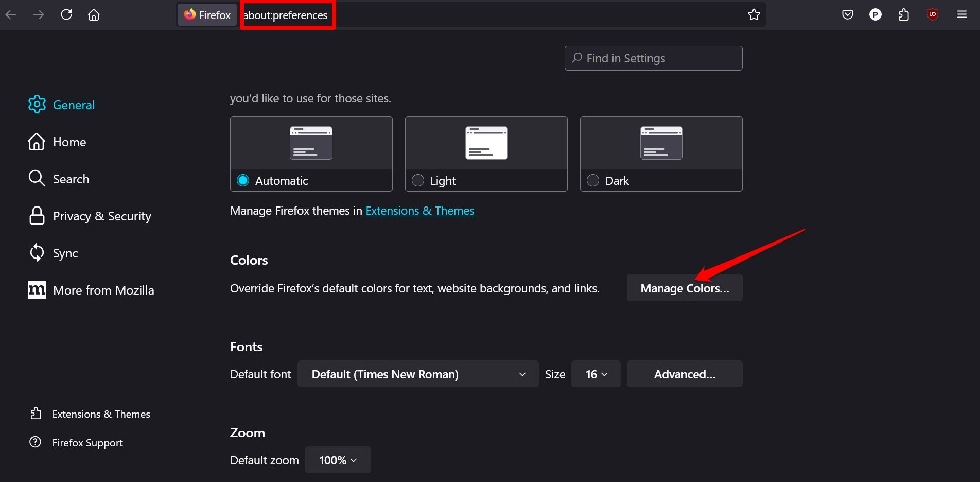Click the Light theme preview thumbnail

pyautogui.click(x=486, y=143)
